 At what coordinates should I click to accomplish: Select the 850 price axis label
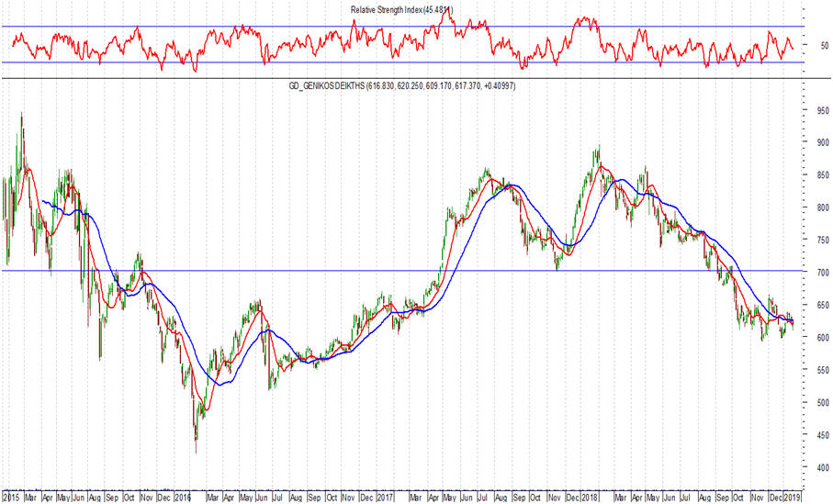[822, 174]
